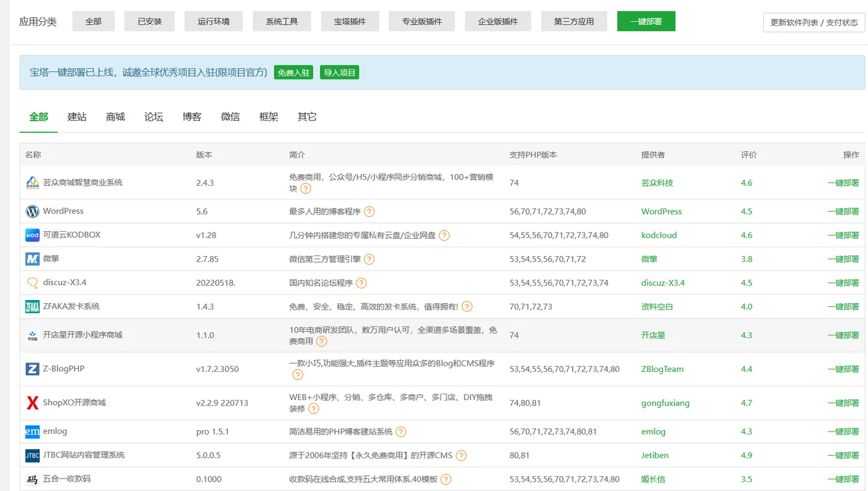Select the 宝塔插件 category button

point(350,21)
